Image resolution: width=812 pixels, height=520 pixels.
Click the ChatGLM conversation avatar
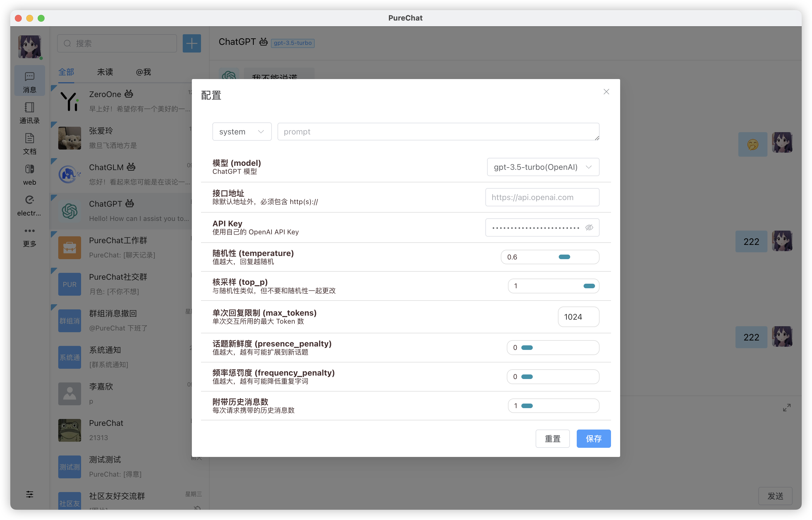point(70,175)
